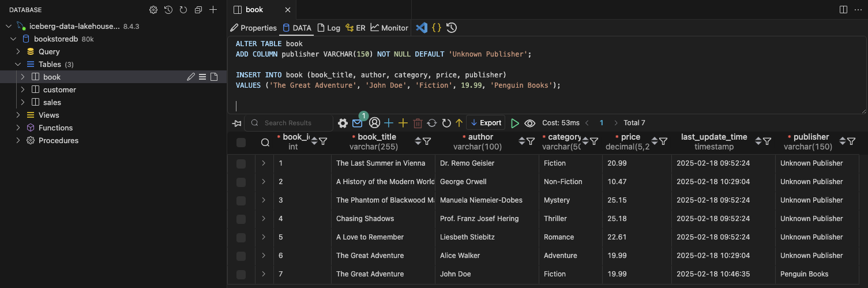Click the green Run query play icon
The height and width of the screenshot is (288, 868).
[515, 123]
